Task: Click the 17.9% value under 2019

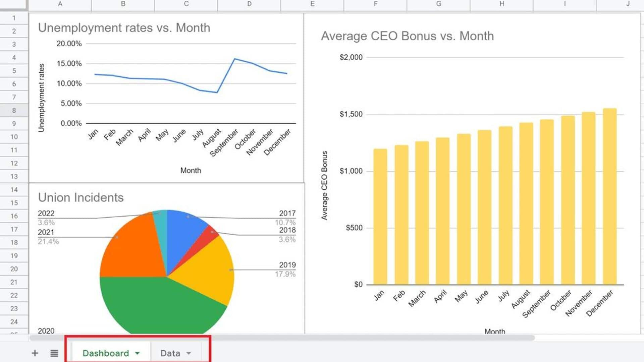Action: 285,274
